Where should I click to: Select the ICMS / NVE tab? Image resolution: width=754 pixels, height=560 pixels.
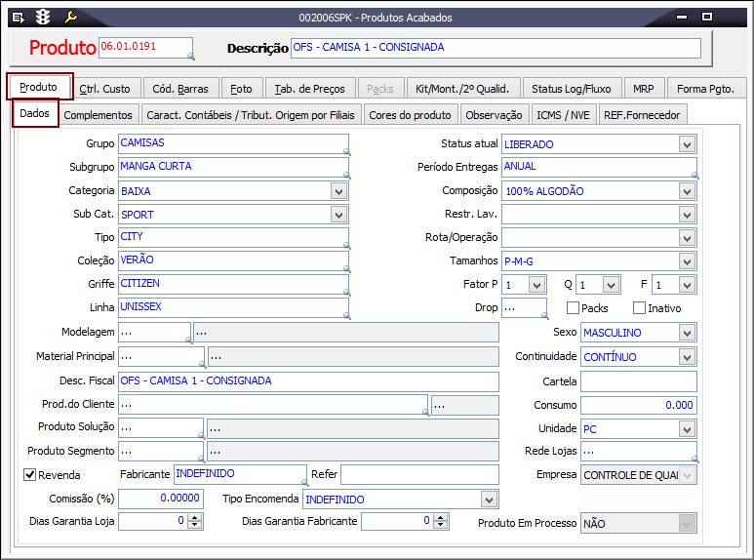click(563, 115)
